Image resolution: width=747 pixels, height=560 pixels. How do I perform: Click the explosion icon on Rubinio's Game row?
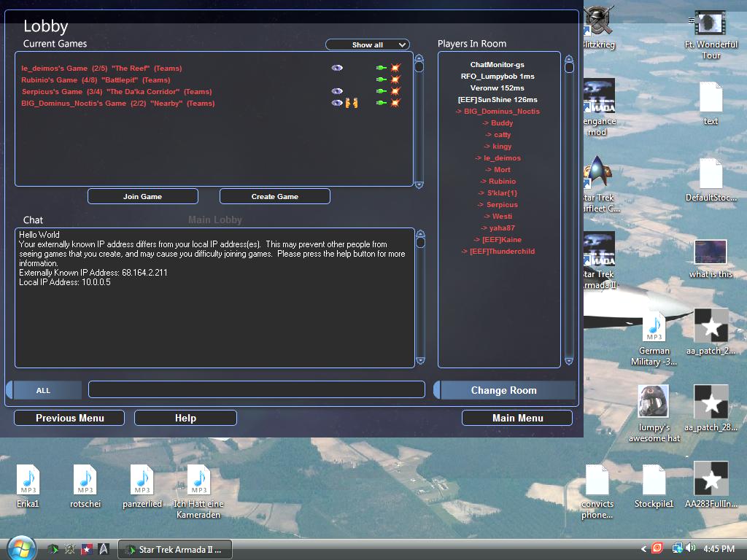click(x=395, y=79)
